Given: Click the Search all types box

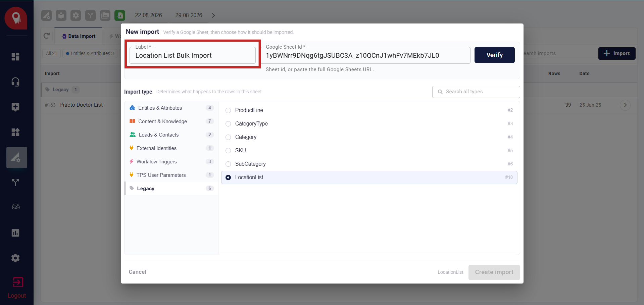Looking at the screenshot, I should point(476,92).
